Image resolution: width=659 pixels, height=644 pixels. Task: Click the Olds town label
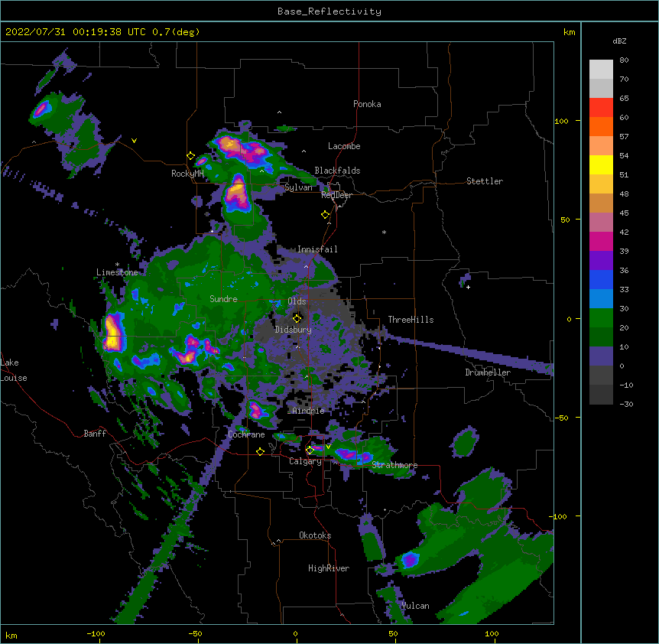click(297, 301)
